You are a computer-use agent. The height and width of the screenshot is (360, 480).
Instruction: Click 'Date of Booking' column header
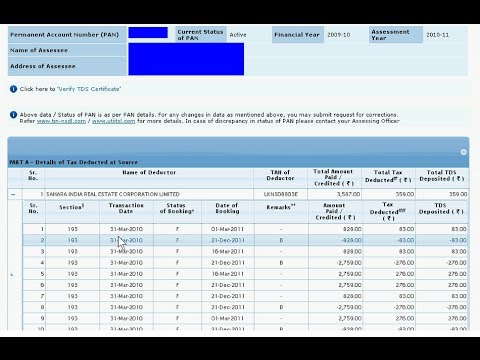pyautogui.click(x=227, y=208)
